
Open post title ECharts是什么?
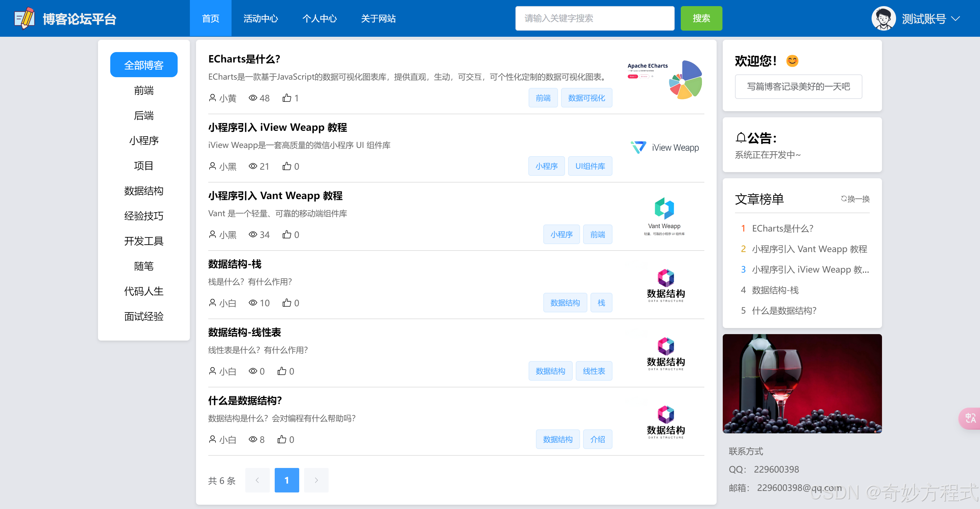click(244, 59)
